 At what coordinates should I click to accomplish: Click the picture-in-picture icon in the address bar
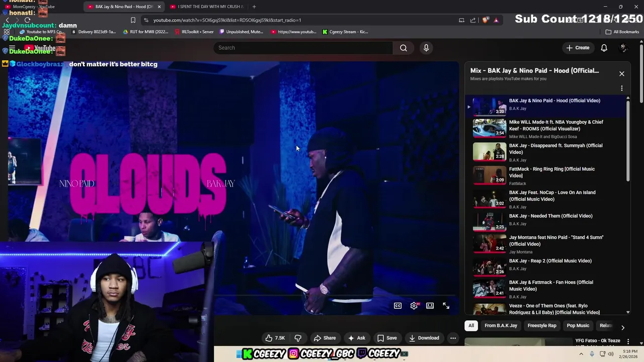point(461,20)
